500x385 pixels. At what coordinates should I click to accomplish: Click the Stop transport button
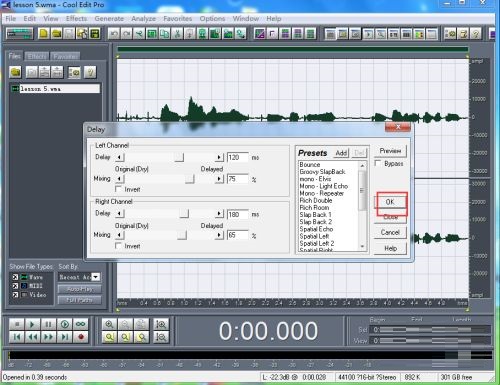click(16, 324)
